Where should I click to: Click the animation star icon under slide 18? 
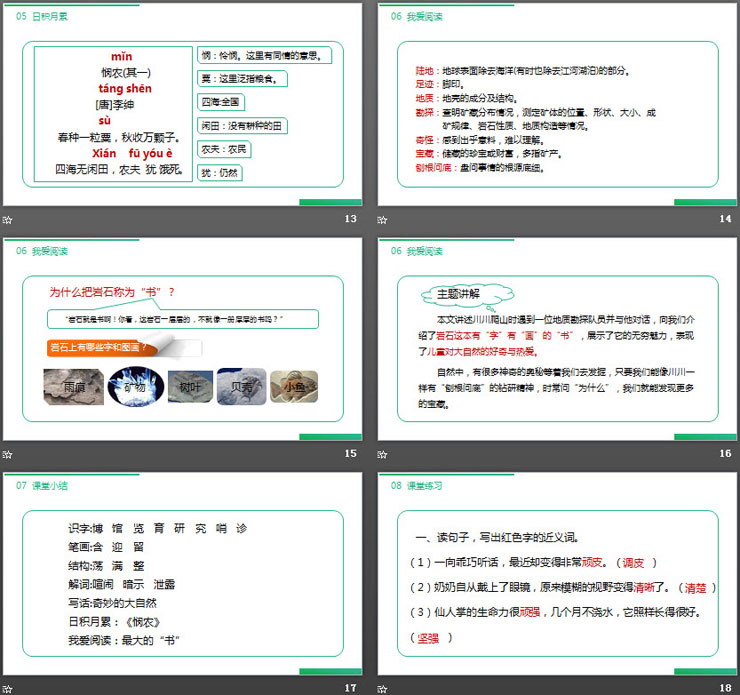click(x=383, y=688)
